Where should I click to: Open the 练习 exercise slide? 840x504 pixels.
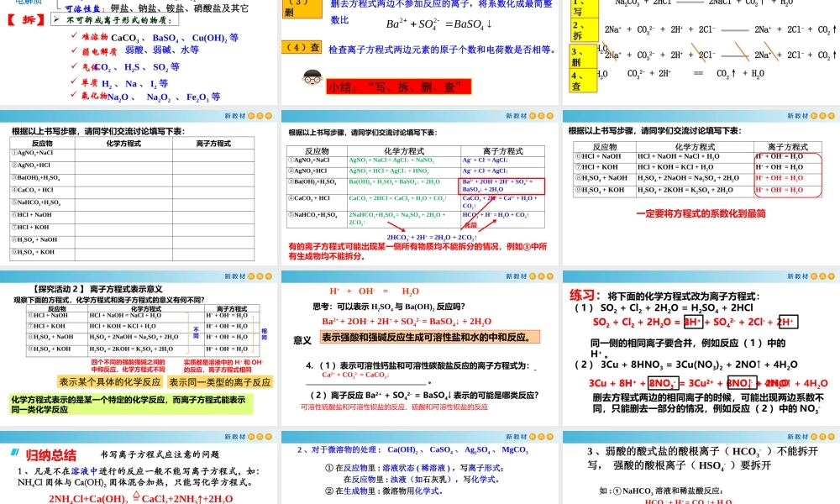click(x=701, y=349)
